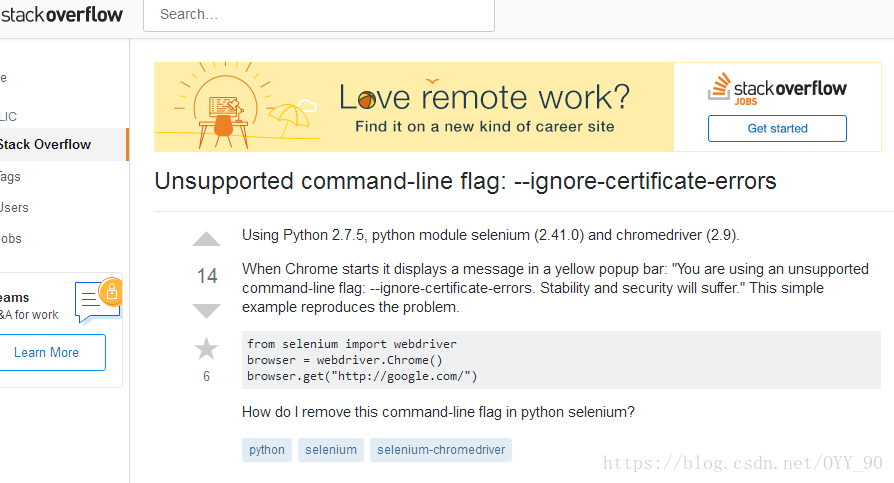Click the vote count 14
The image size is (894, 483).
pyautogui.click(x=207, y=276)
